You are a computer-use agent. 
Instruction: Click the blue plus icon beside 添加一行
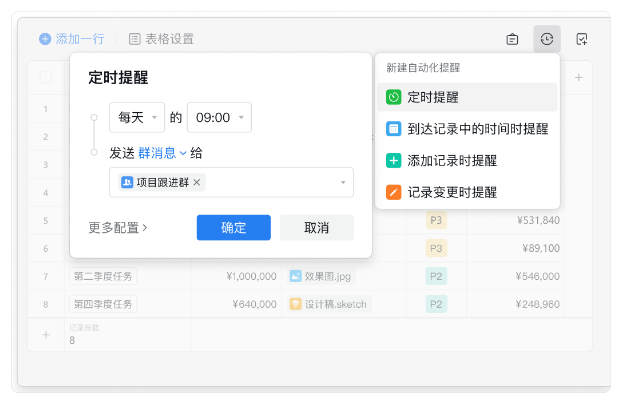click(45, 39)
